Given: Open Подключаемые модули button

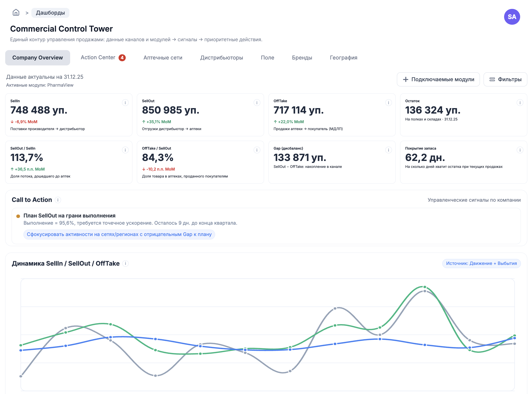Looking at the screenshot, I should point(438,79).
